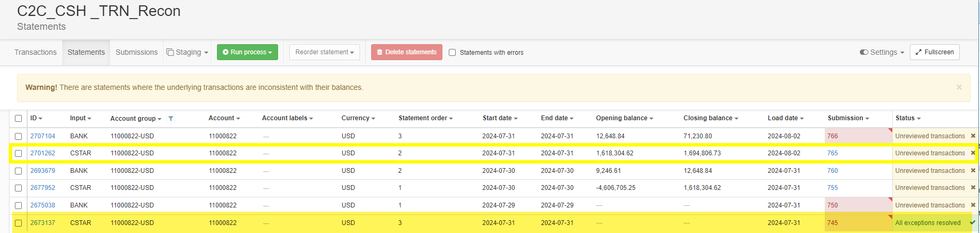Sort by the Account column header
Screen dimensions: 980x233
click(224, 118)
